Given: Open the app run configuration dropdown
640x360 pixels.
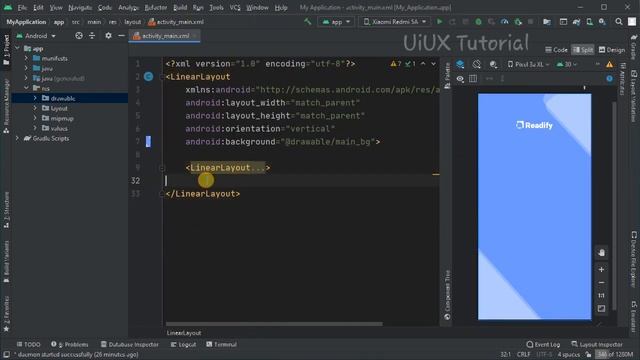Looking at the screenshot, I should point(336,22).
